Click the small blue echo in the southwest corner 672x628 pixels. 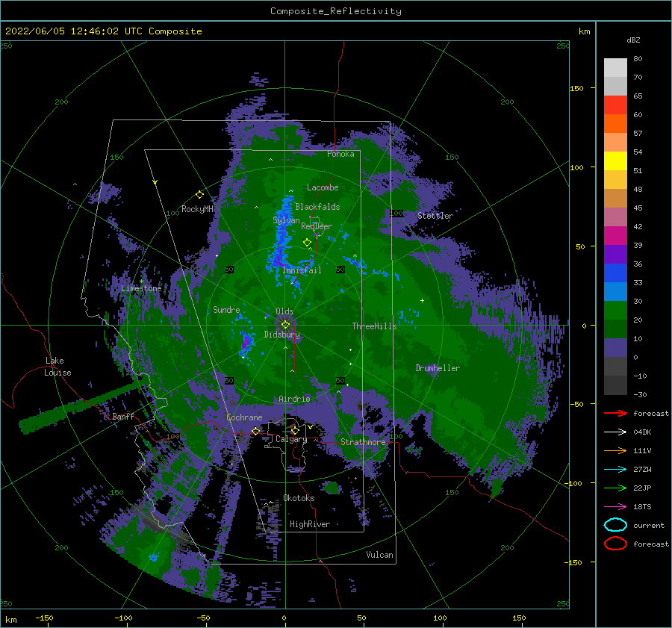pos(153,557)
